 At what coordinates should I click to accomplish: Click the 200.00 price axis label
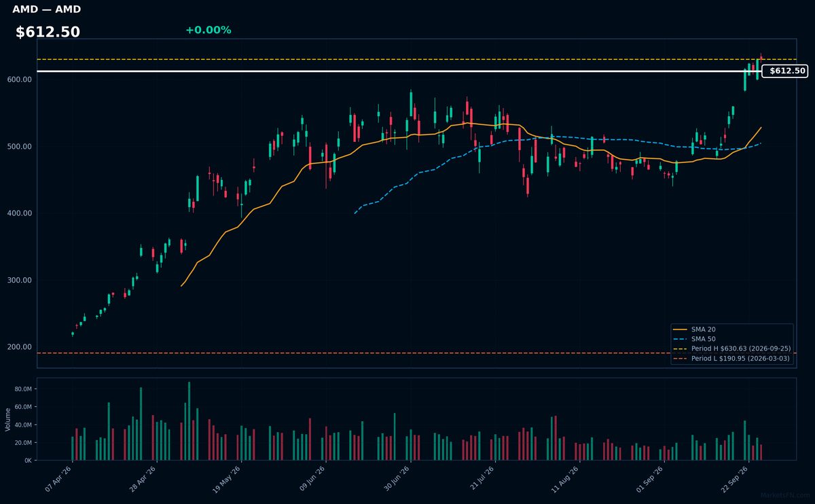pyautogui.click(x=19, y=347)
